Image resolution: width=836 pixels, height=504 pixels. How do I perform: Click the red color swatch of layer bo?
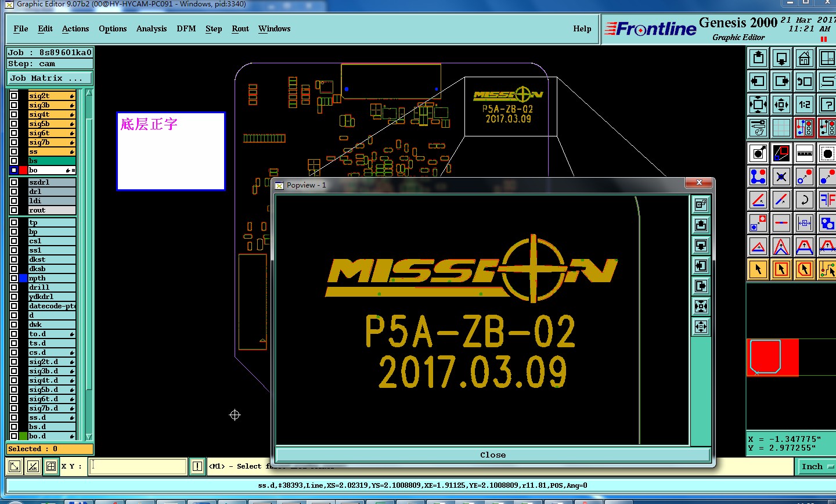tap(23, 170)
